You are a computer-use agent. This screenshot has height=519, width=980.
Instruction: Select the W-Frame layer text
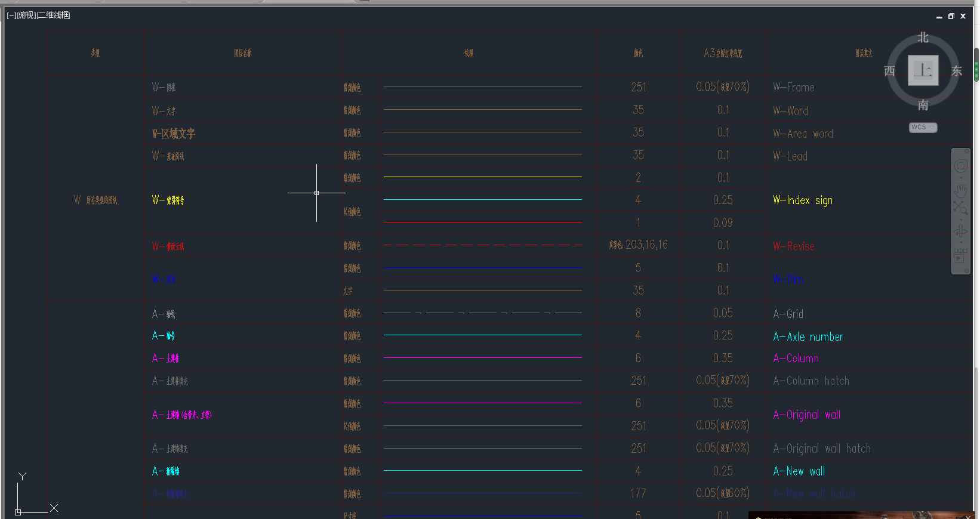click(794, 88)
